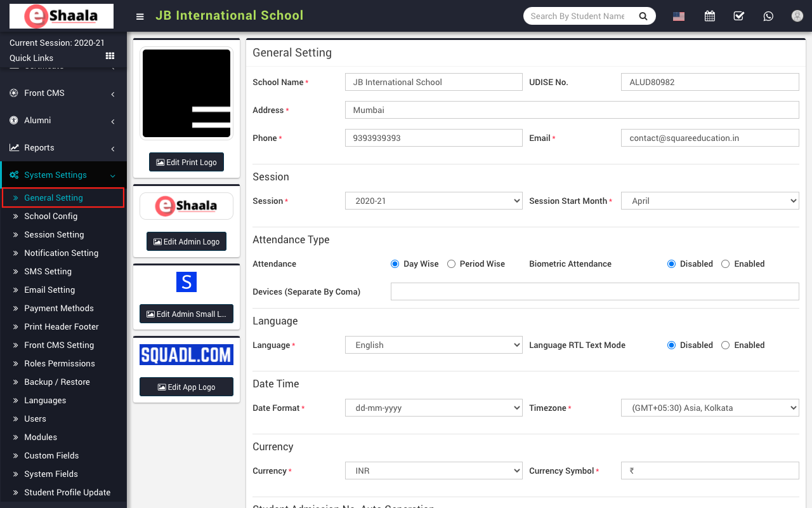Click the WhatsApp icon in header

click(x=768, y=17)
